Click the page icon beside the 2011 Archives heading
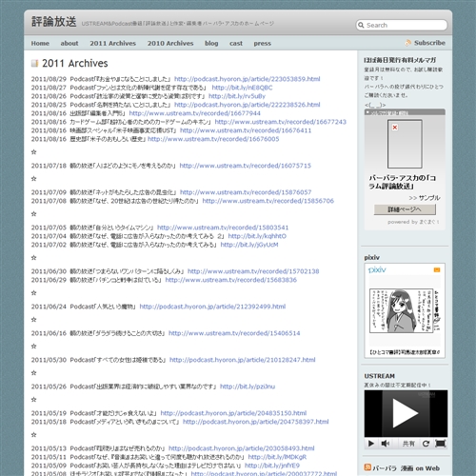476x476 pixels. (34, 63)
